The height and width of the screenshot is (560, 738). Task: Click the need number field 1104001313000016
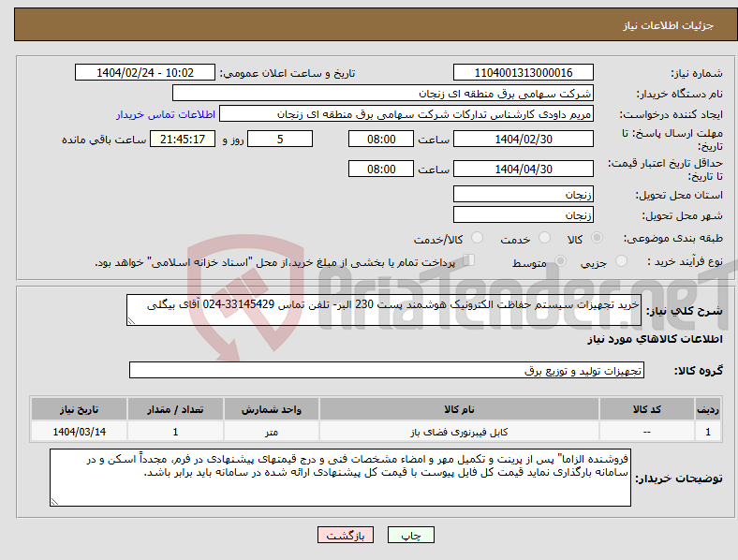(523, 72)
